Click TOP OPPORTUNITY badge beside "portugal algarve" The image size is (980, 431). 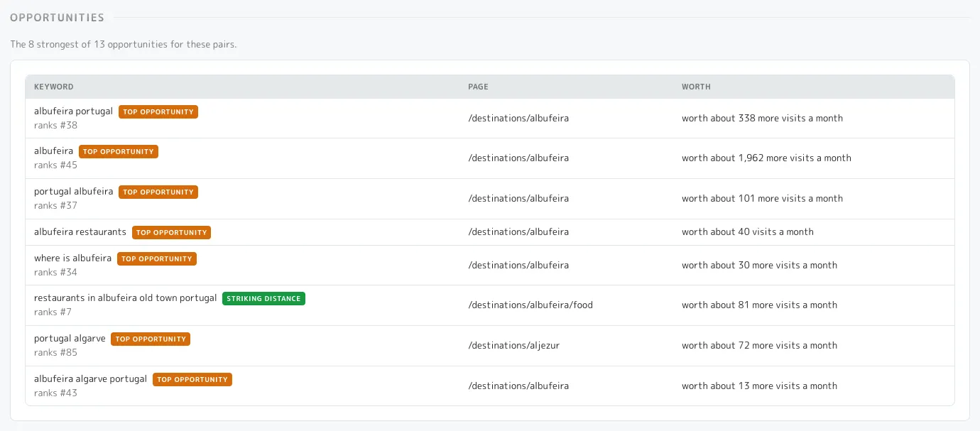[151, 339]
